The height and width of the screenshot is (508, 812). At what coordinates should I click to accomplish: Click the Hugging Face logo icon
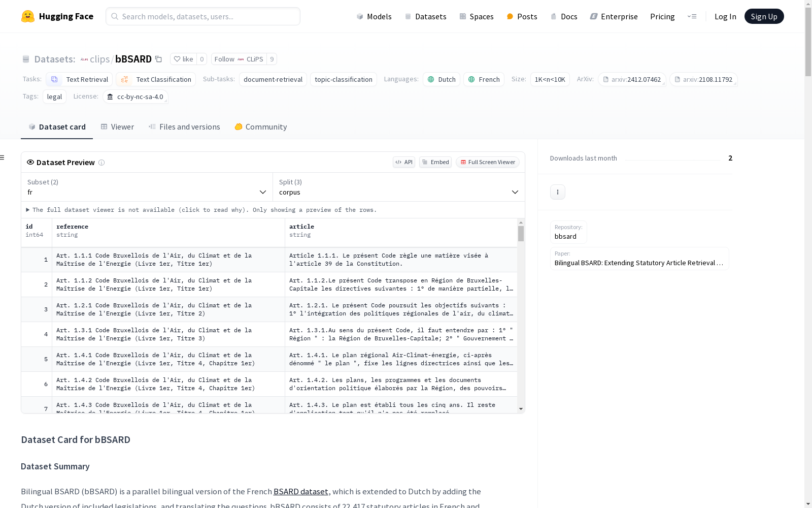click(x=28, y=16)
